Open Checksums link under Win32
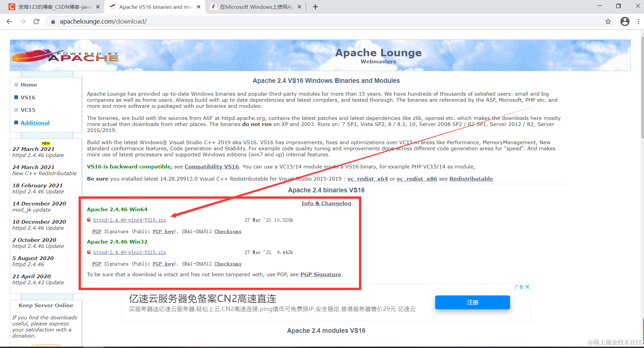The image size is (644, 348). (x=228, y=264)
